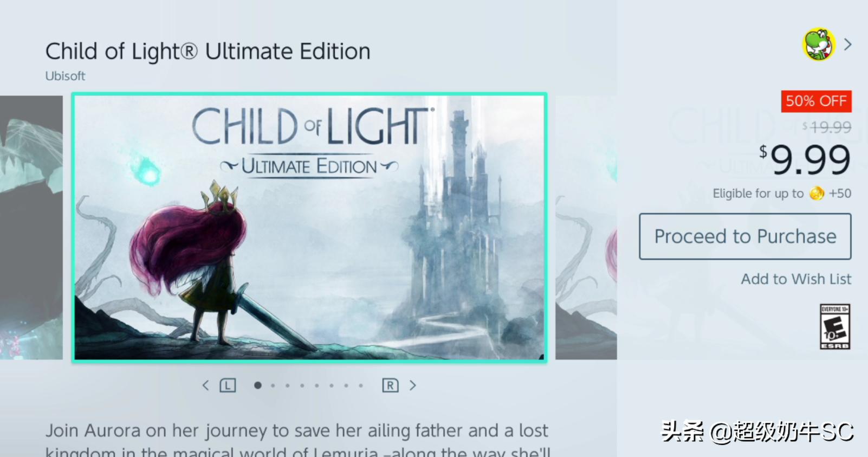Viewport: 868px width, 457px height.
Task: Jump to the last pagination dot
Action: 361,385
